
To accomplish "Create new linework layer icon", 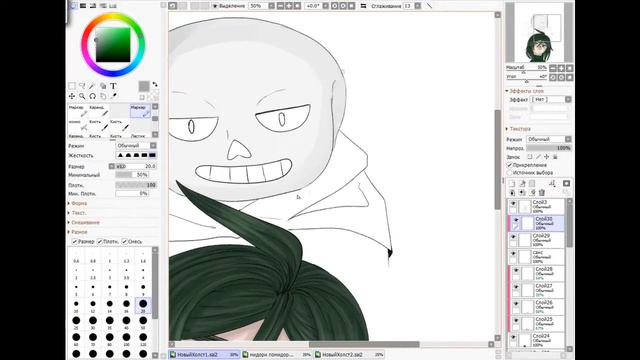I will (522, 184).
